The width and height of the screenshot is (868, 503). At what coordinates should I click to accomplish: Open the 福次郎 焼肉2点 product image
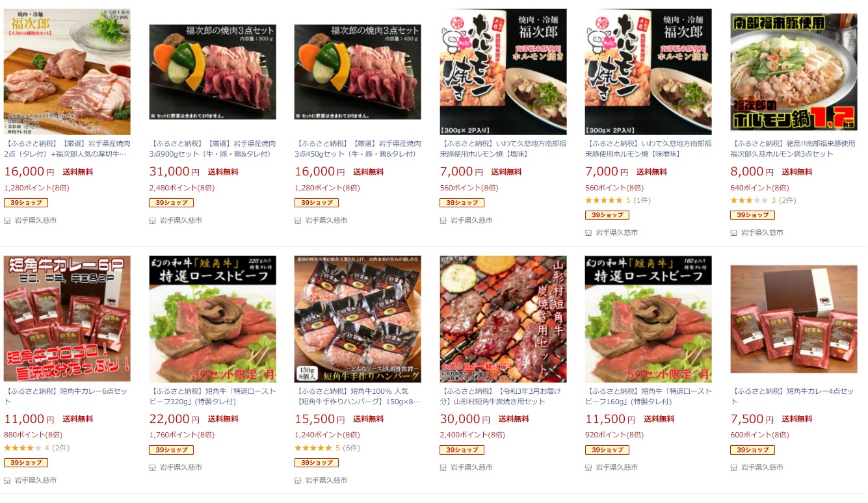coord(67,71)
